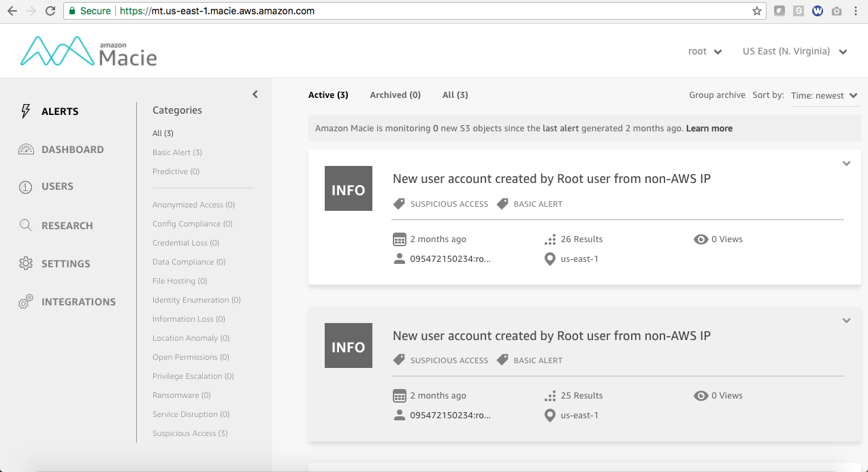Open the first alert titled New user account created
Screen dimensions: 868x472
[x=551, y=179]
